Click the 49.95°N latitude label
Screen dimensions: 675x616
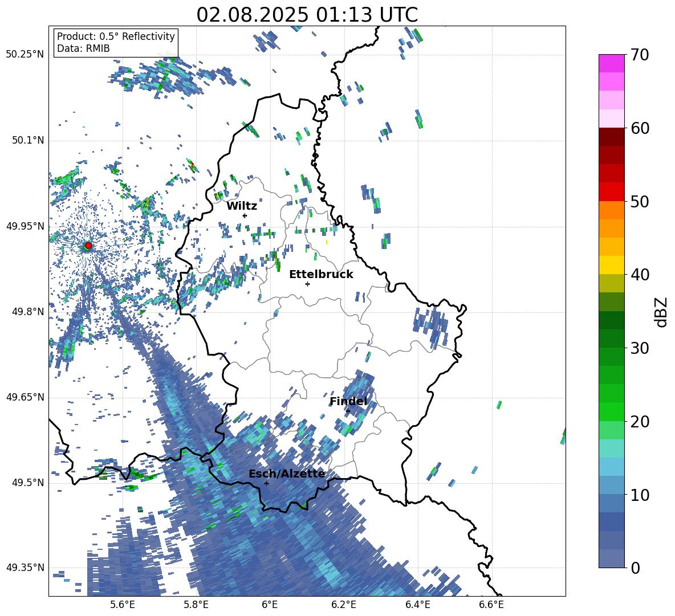point(25,226)
